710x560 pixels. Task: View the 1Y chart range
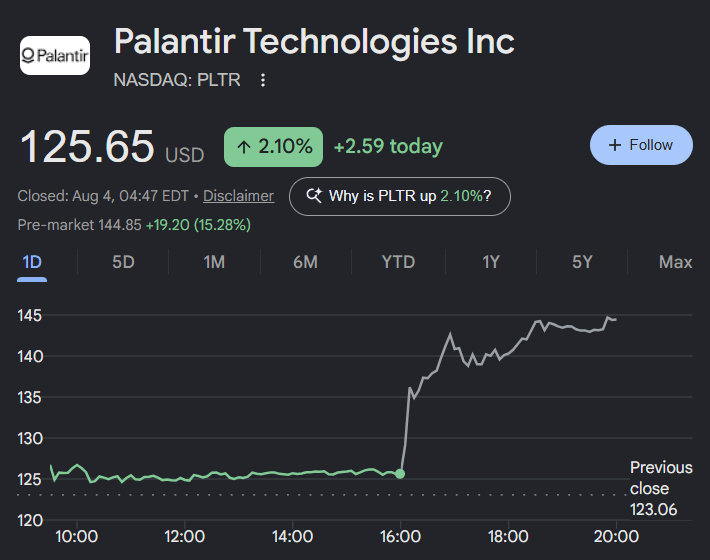tap(491, 262)
